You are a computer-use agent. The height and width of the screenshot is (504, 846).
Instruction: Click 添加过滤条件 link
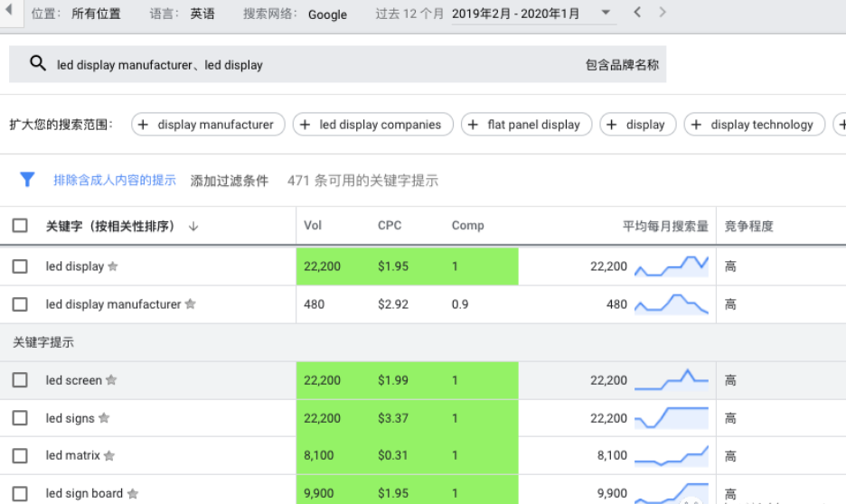[x=230, y=181]
